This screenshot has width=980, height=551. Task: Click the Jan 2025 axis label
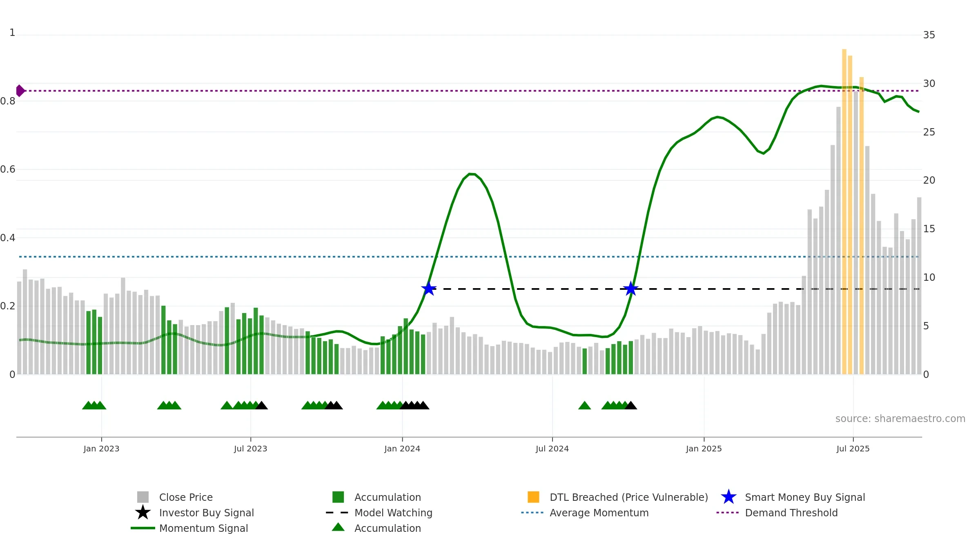704,449
